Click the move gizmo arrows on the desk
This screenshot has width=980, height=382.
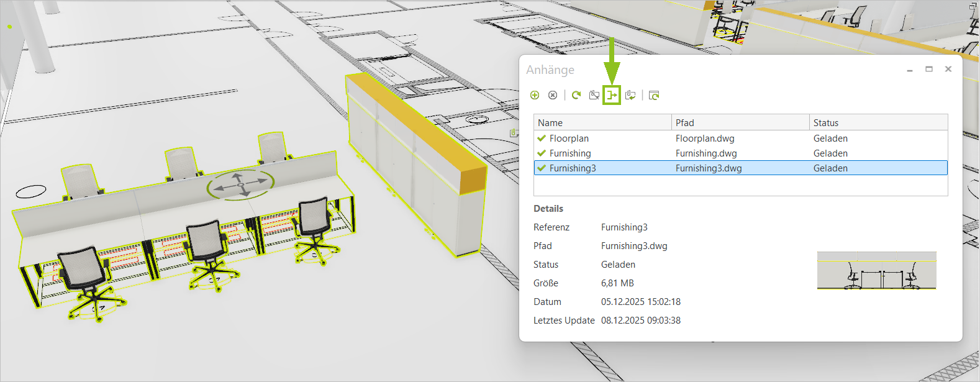tap(240, 184)
